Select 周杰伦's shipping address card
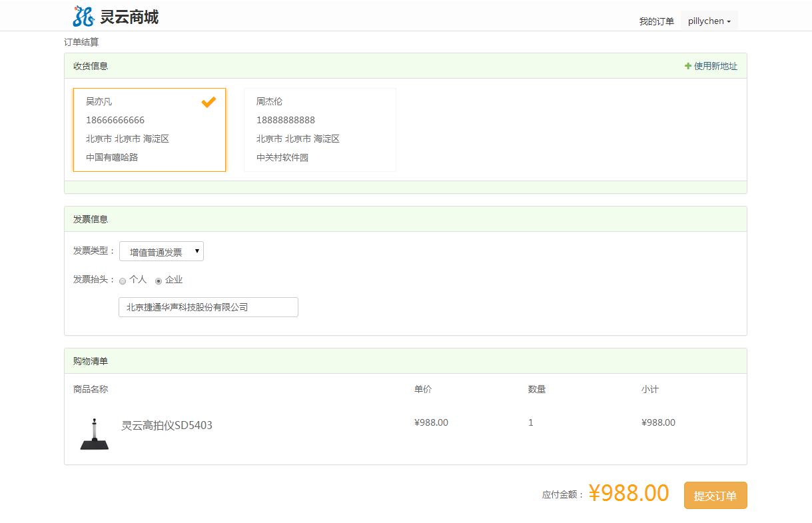812x523 pixels. pyautogui.click(x=320, y=130)
